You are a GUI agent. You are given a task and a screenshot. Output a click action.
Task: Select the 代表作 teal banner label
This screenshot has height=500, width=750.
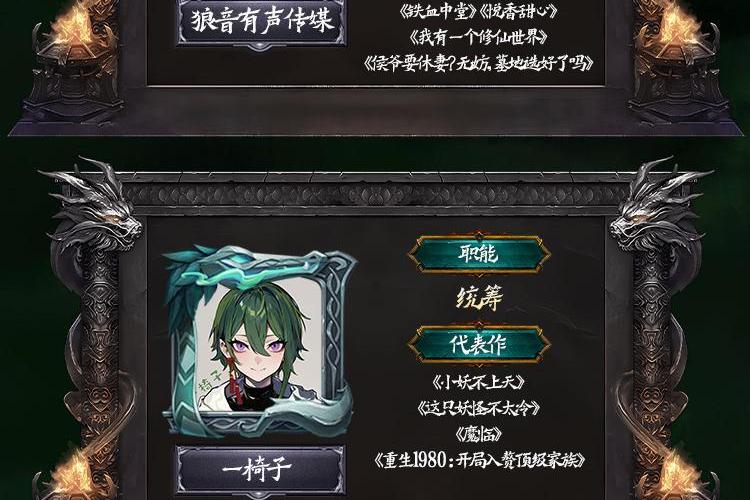click(479, 344)
